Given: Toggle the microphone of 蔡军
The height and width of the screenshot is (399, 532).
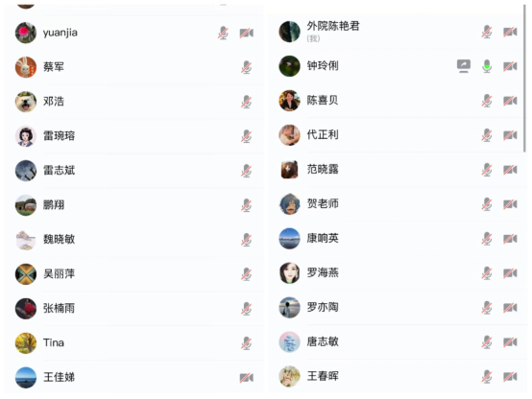Looking at the screenshot, I should pyautogui.click(x=247, y=67).
